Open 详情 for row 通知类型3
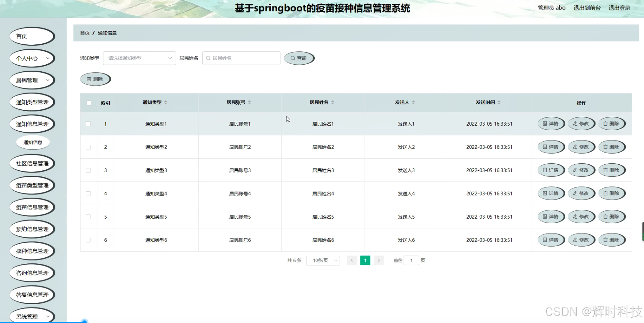The height and width of the screenshot is (323, 644). click(x=551, y=170)
